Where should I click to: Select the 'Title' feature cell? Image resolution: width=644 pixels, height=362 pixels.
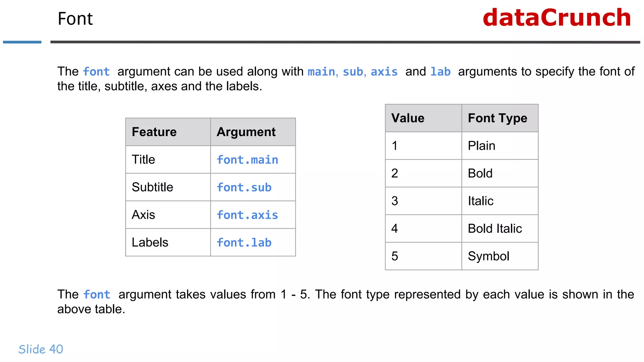(168, 160)
